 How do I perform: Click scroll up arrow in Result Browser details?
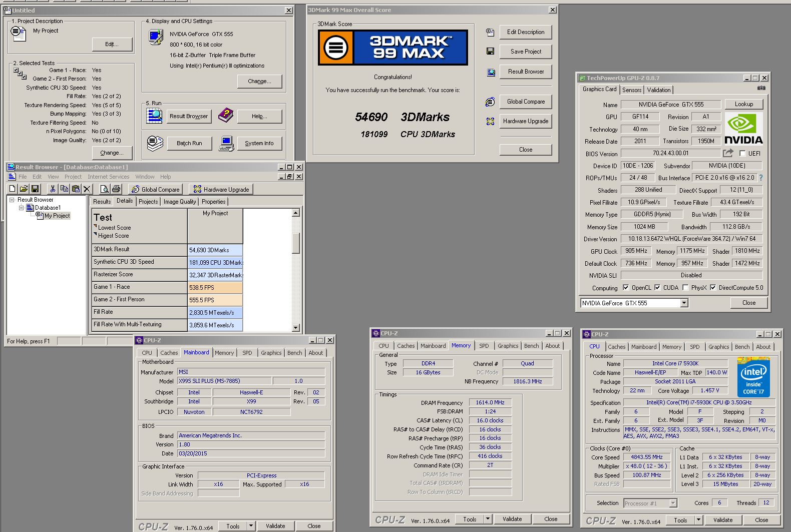pos(296,213)
